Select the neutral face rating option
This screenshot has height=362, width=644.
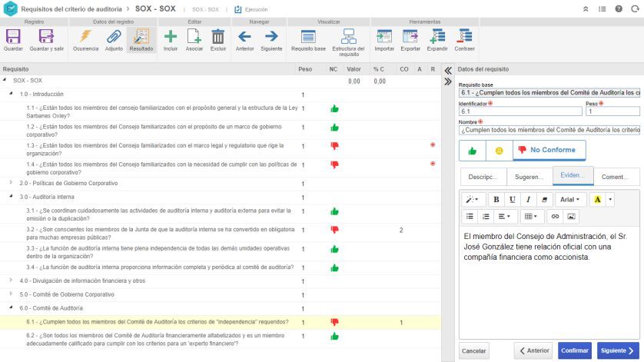pos(499,151)
